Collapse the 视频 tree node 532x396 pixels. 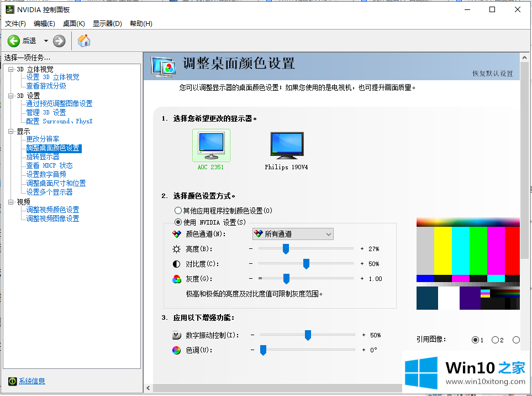[11, 202]
